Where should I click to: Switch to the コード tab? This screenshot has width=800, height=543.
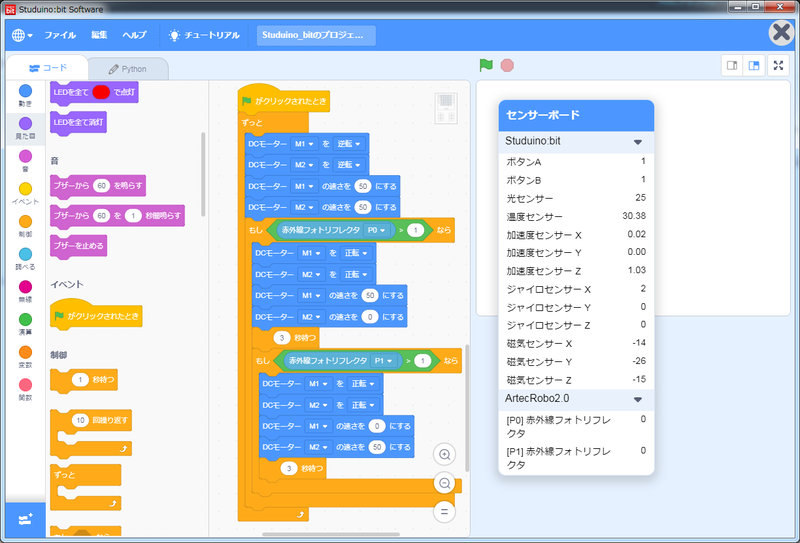[x=47, y=68]
